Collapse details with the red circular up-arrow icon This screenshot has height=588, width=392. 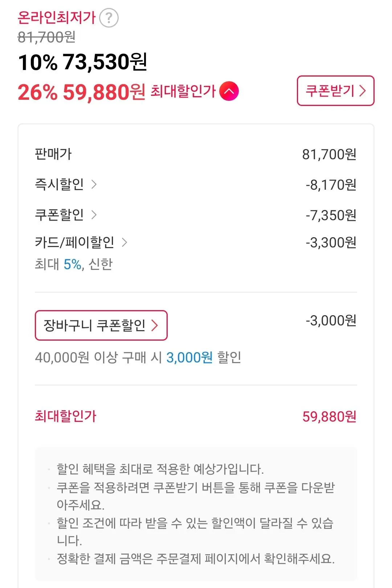pos(229,91)
